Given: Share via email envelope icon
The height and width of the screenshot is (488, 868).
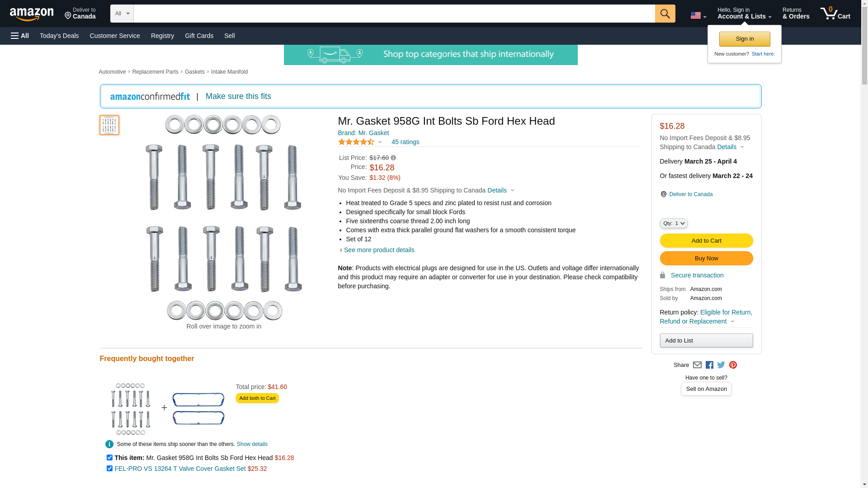Looking at the screenshot, I should tap(697, 365).
